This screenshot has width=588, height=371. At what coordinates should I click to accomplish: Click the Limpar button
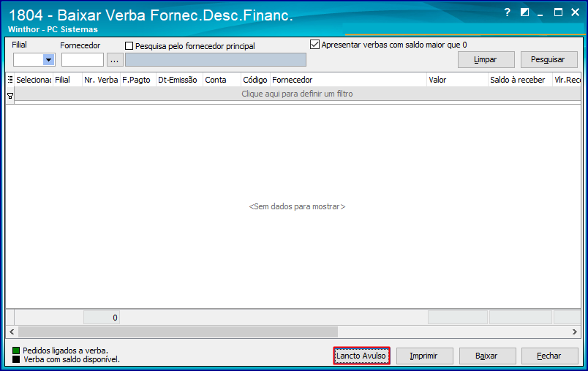[x=486, y=60]
